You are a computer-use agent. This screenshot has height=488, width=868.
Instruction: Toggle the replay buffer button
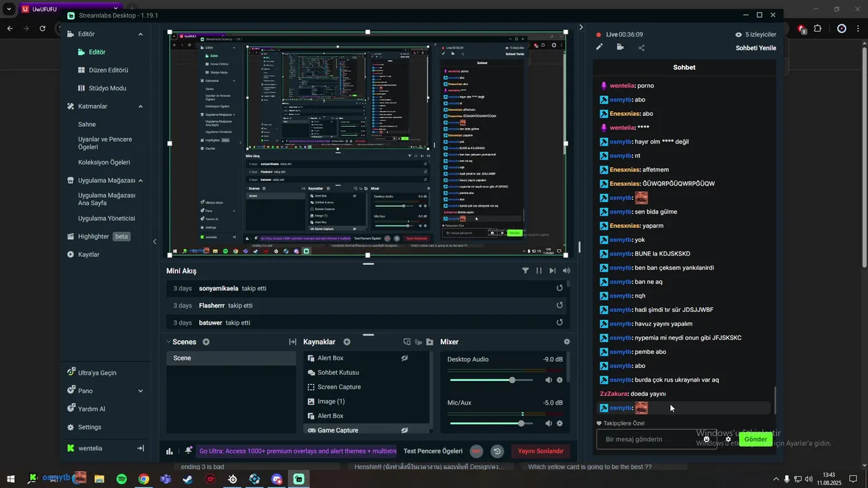pos(497,451)
